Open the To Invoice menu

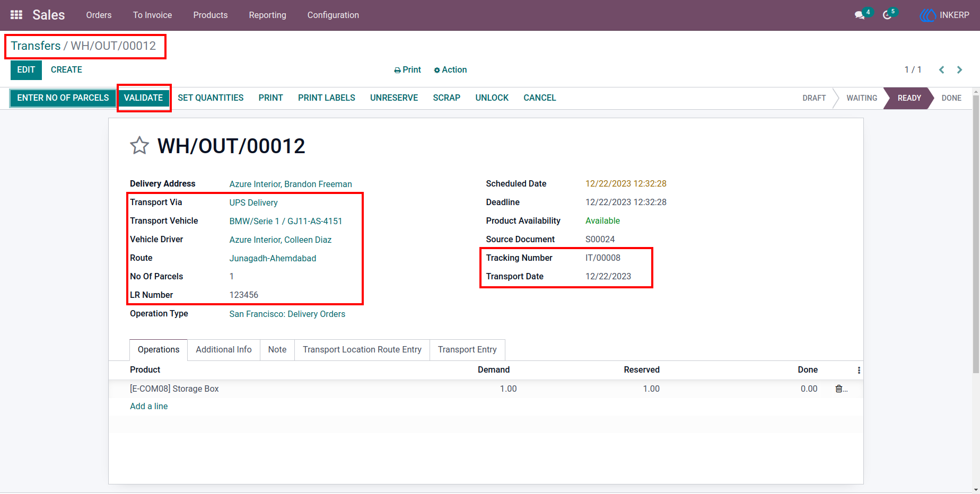[x=153, y=15]
